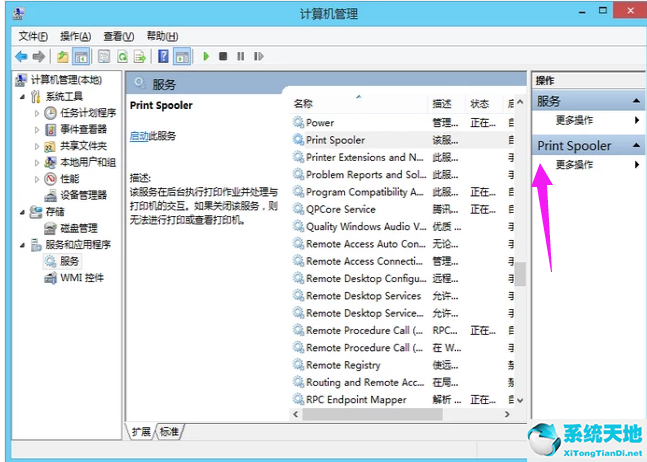This screenshot has height=462, width=647.
Task: Click the Pause service icon
Action: [241, 56]
